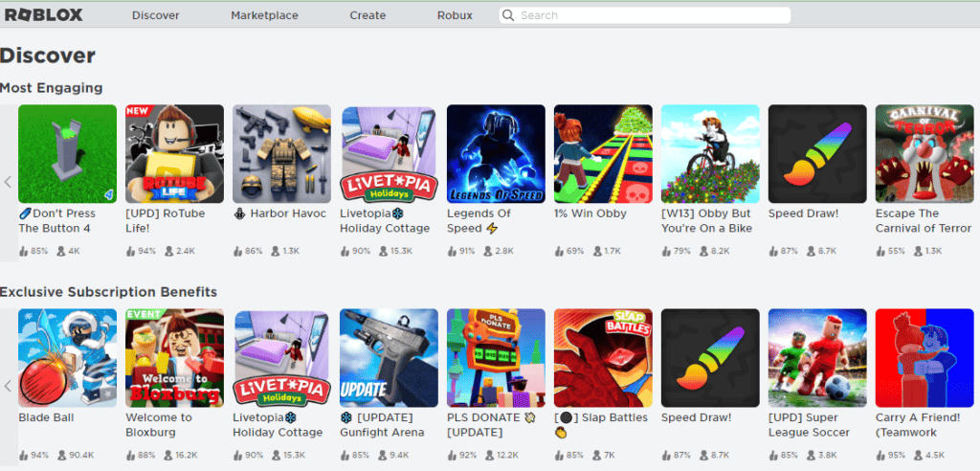Open Blade Ball game thumbnail
Screen dimensions: 980x471
click(x=68, y=358)
